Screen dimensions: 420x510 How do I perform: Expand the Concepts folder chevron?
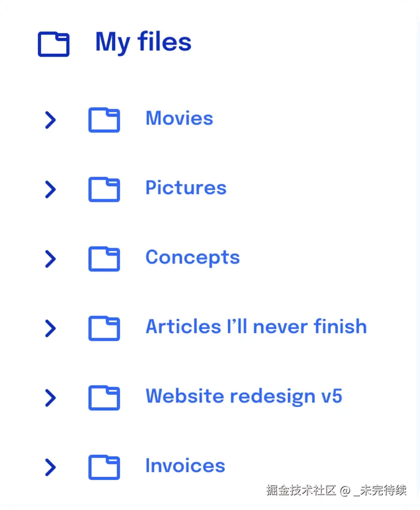(50, 259)
